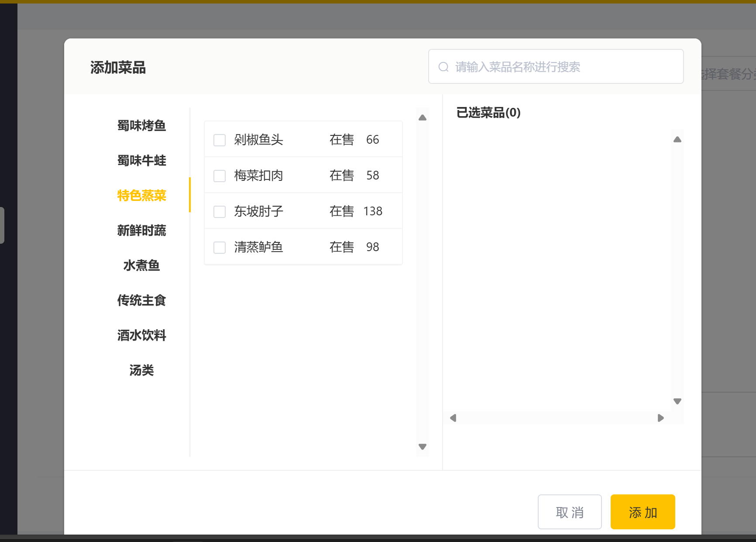Click the price 58 for 梅菜扣肉
The width and height of the screenshot is (756, 542).
coord(373,176)
